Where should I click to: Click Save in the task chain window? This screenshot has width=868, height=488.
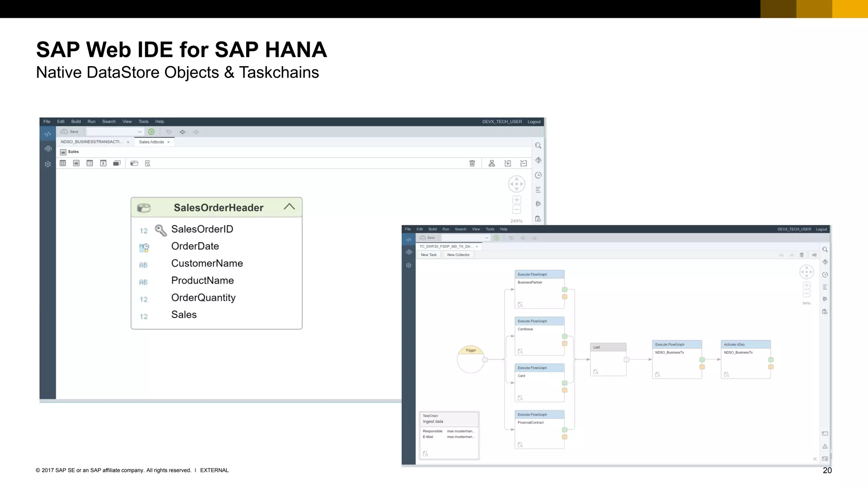[x=427, y=238]
